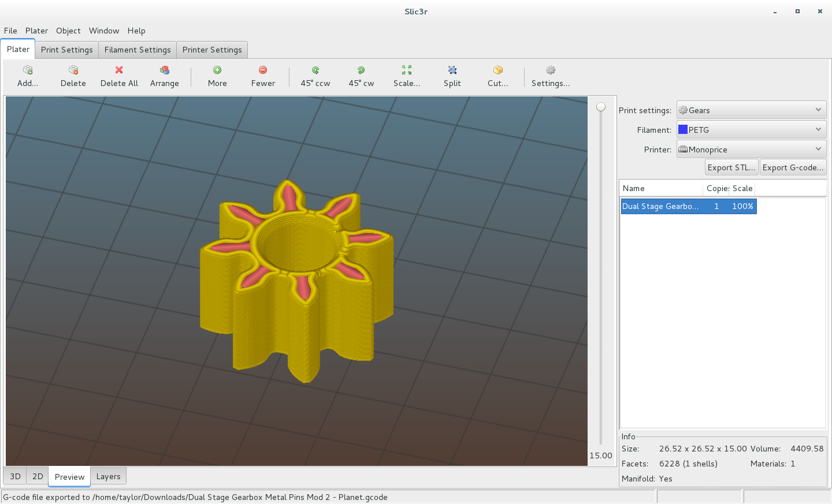Open the Scale tool
The height and width of the screenshot is (504, 832).
[407, 70]
